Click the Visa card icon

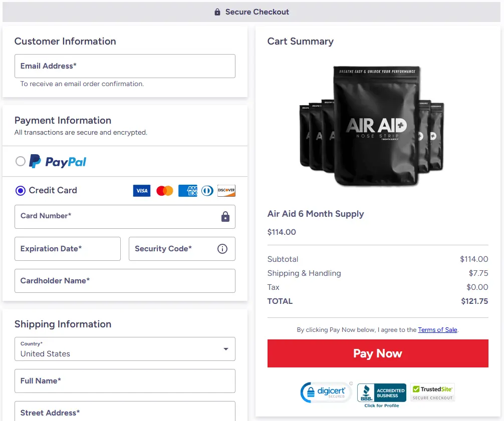click(142, 190)
